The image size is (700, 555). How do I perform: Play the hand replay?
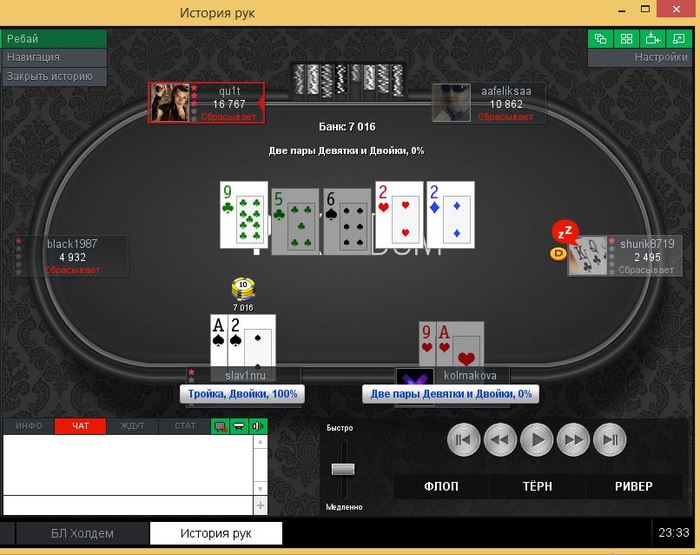pyautogui.click(x=537, y=440)
